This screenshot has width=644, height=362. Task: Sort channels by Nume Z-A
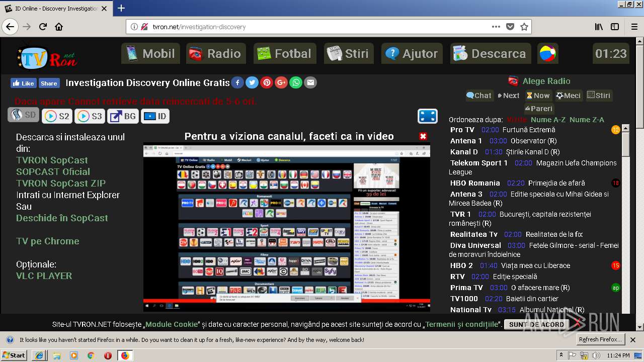pos(587,120)
